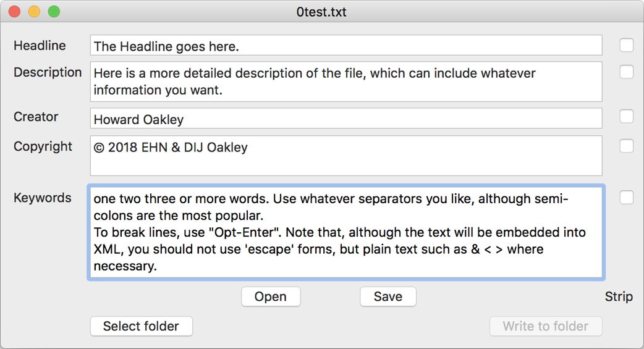The width and height of the screenshot is (644, 349).
Task: Zoom the window with the green button
Action: tap(54, 11)
